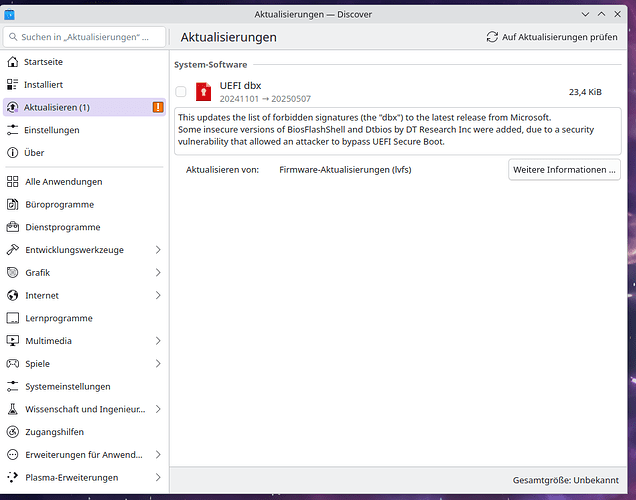Click the Spiele gamepad icon
This screenshot has height=500, width=636.
point(13,364)
